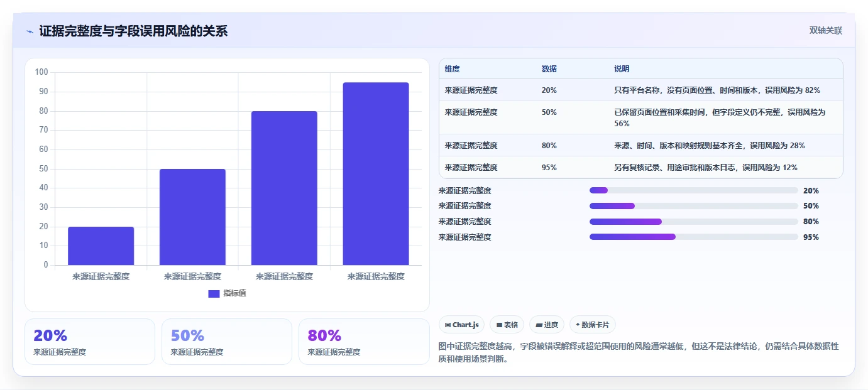
Task: Click the sparkle icon inside 数据卡片 chip
Action: tap(578, 325)
